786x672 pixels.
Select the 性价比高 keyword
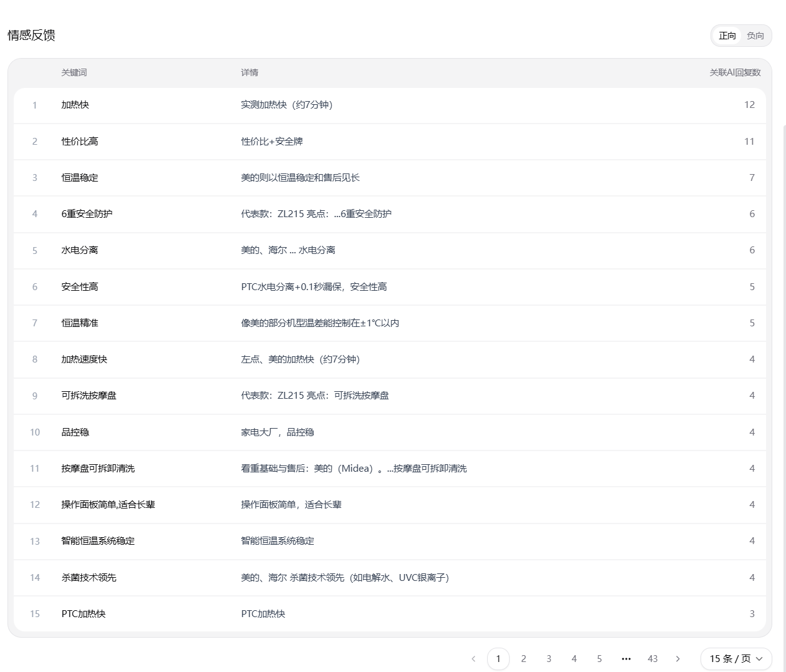(80, 142)
